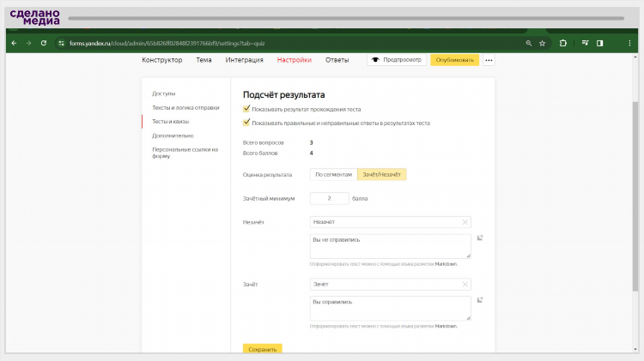The height and width of the screenshot is (361, 644).
Task: Open Персональные ссылки на форму section
Action: point(185,153)
